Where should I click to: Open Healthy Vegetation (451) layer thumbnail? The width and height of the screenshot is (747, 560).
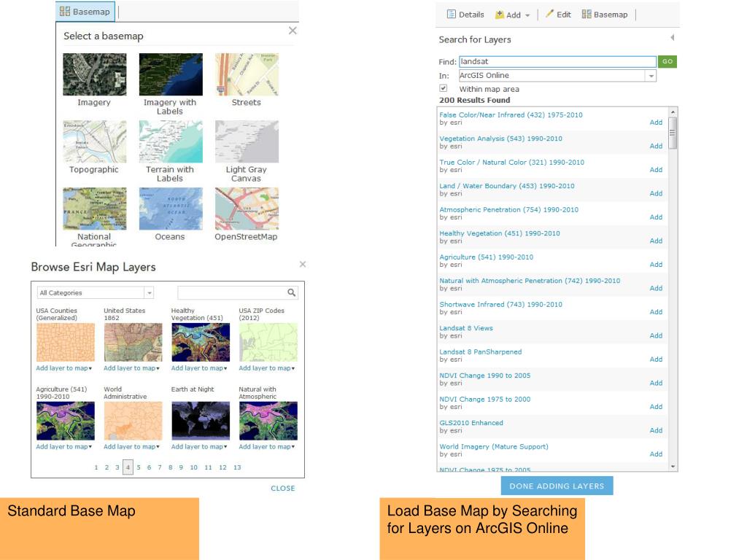(x=201, y=343)
